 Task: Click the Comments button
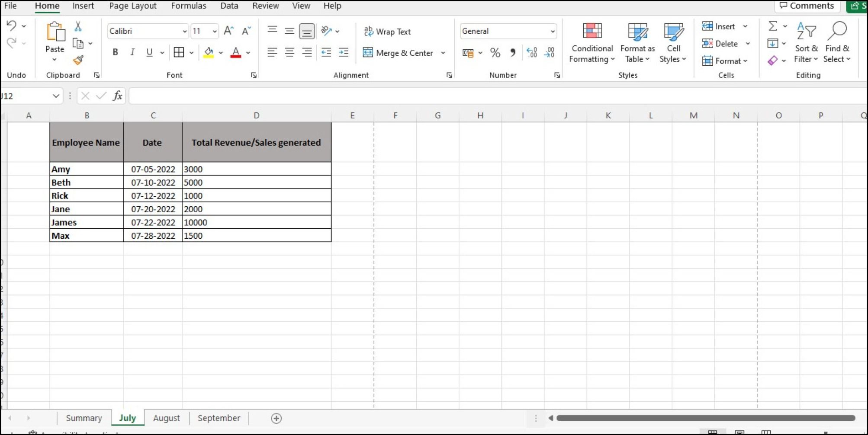807,6
